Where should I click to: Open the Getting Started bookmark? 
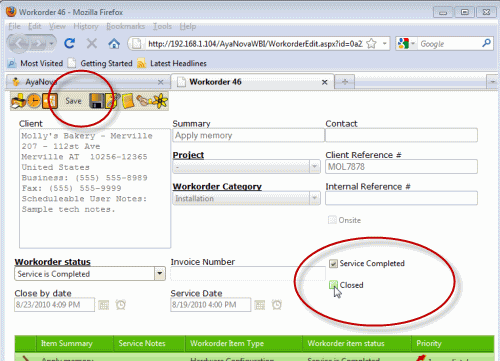pyautogui.click(x=100, y=63)
